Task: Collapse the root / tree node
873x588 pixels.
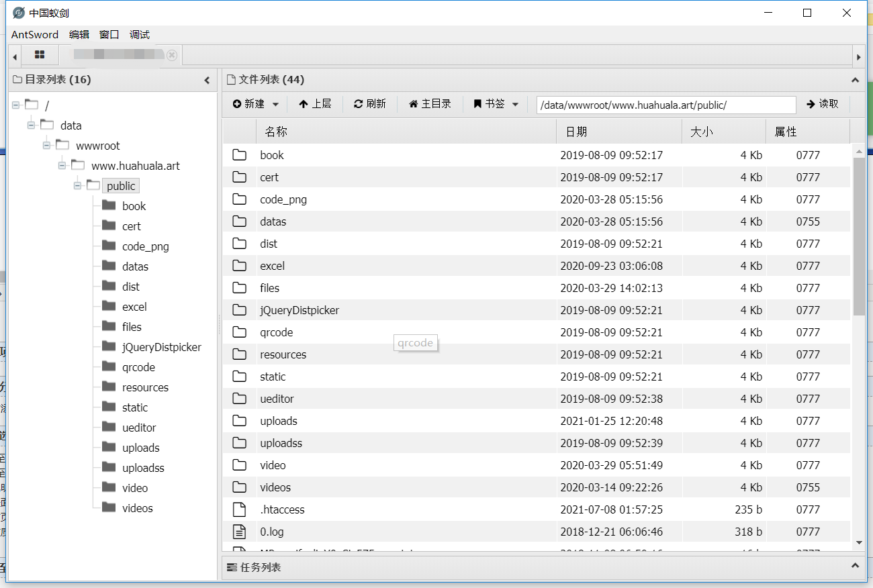Action: pos(15,105)
